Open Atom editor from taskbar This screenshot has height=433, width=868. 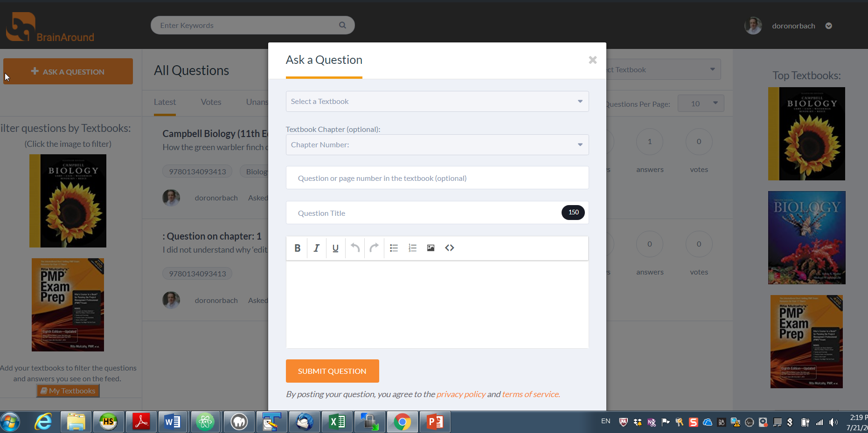[x=206, y=422]
